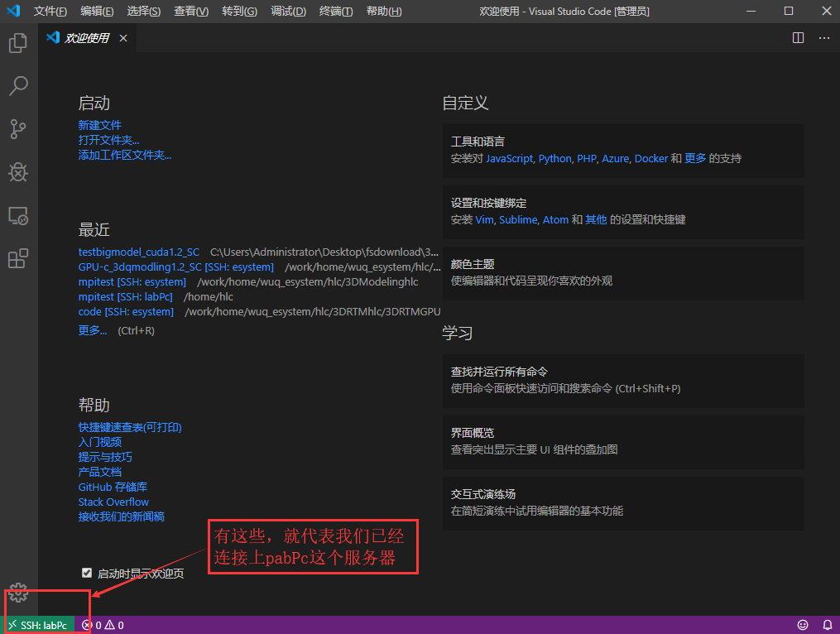The image size is (840, 634).
Task: Click the Atom keybinding link
Action: (x=555, y=219)
